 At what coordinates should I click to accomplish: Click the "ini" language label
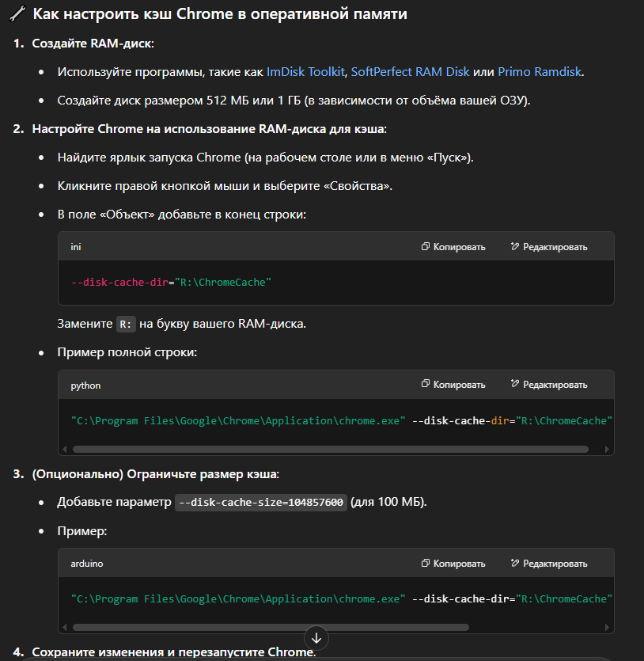click(x=76, y=247)
